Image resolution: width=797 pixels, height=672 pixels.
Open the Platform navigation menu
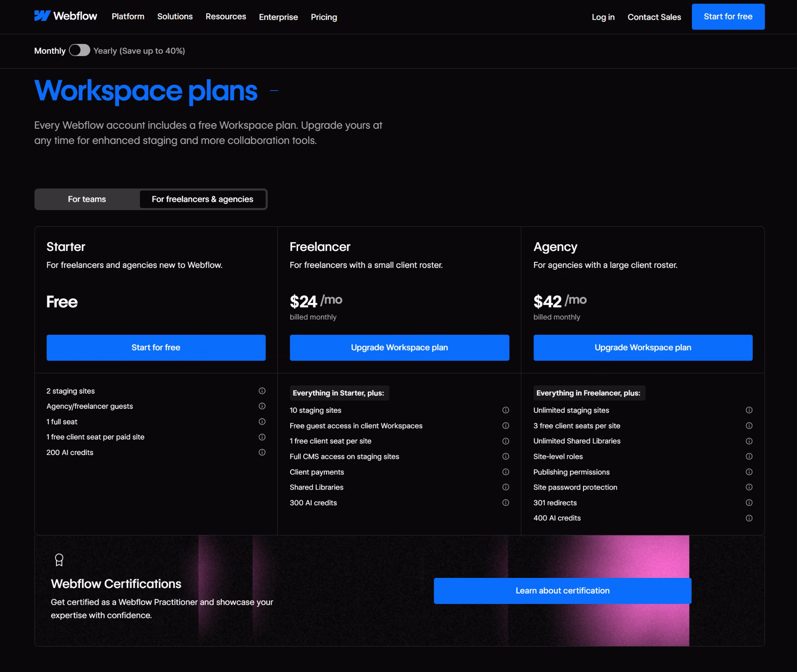click(128, 16)
